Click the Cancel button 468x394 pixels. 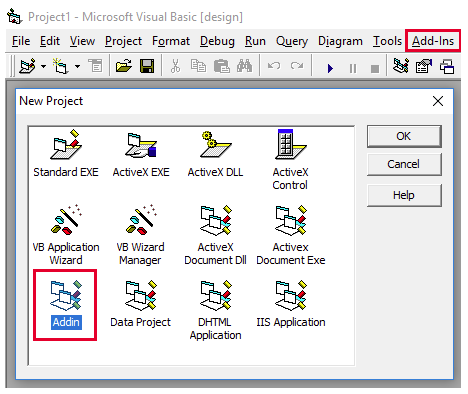(404, 164)
